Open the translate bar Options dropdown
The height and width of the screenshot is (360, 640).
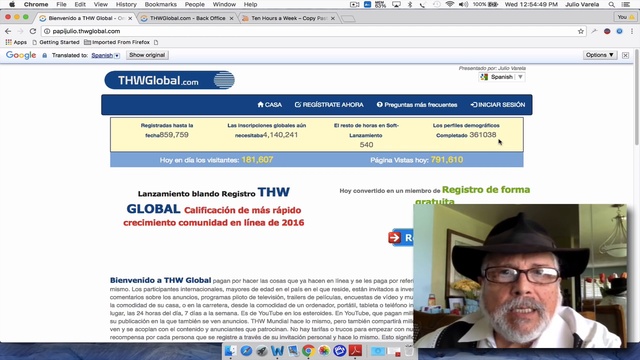tap(600, 55)
